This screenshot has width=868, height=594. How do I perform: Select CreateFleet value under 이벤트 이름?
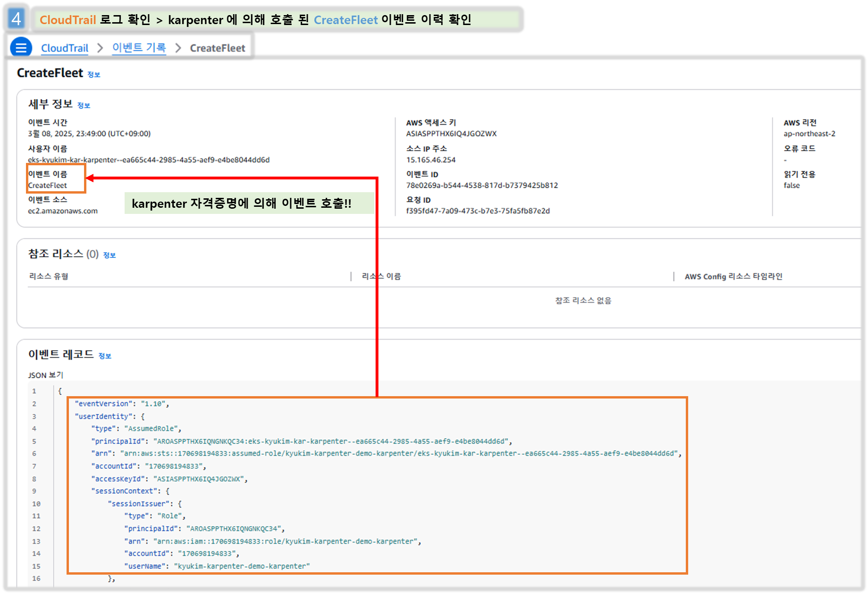47,186
